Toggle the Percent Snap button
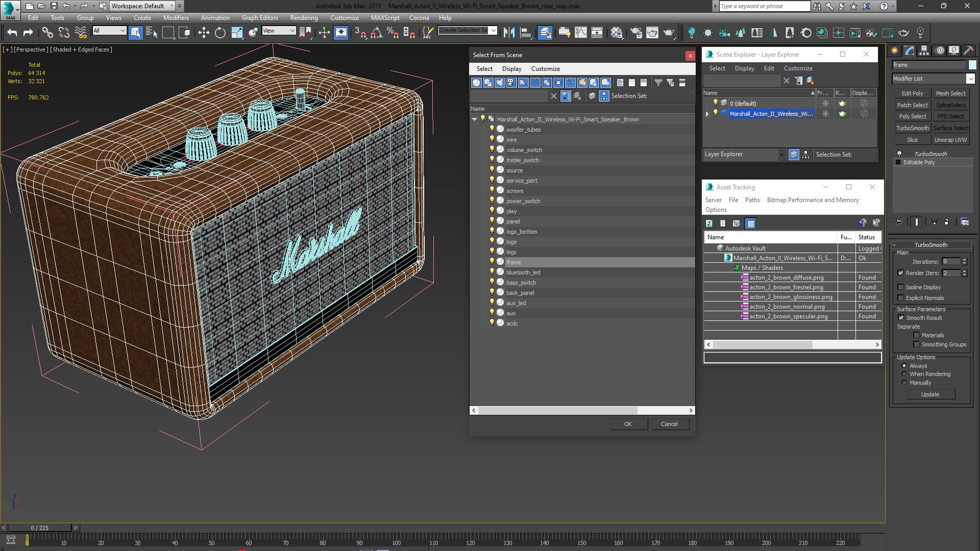Screen dimensions: 980x551 tap(393, 33)
